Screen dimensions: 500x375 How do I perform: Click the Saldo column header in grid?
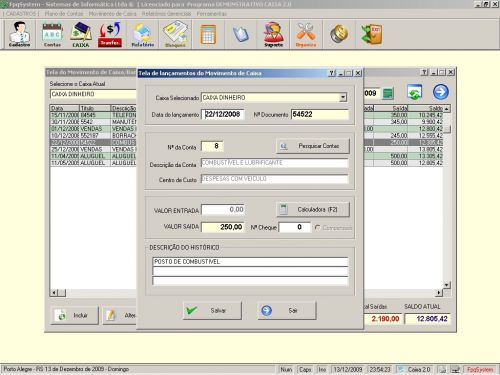(x=426, y=108)
